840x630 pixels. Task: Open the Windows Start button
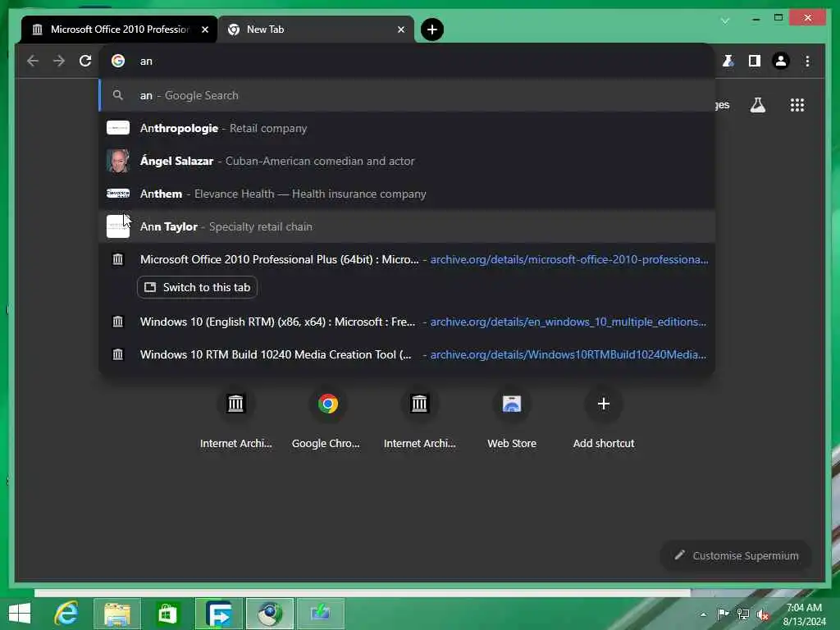(20, 614)
